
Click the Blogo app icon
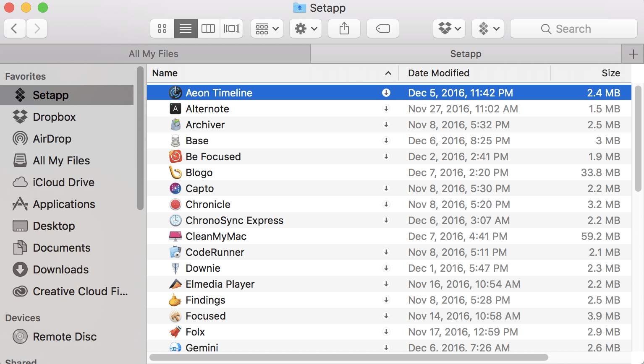[175, 172]
